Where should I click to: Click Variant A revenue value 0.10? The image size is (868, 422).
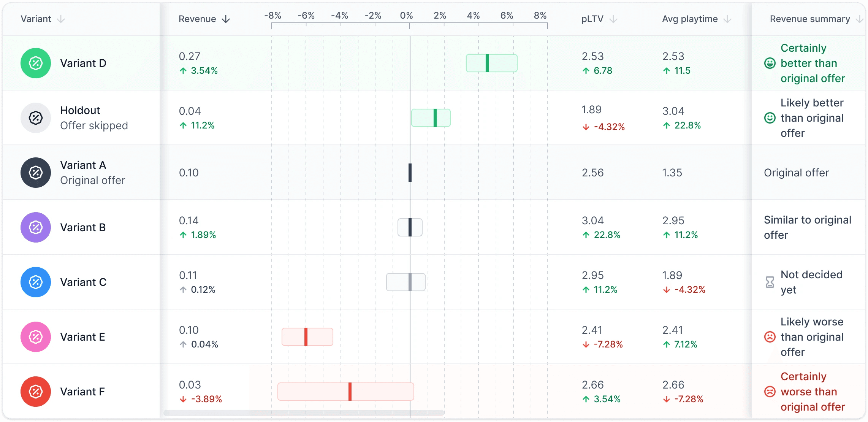(x=189, y=173)
